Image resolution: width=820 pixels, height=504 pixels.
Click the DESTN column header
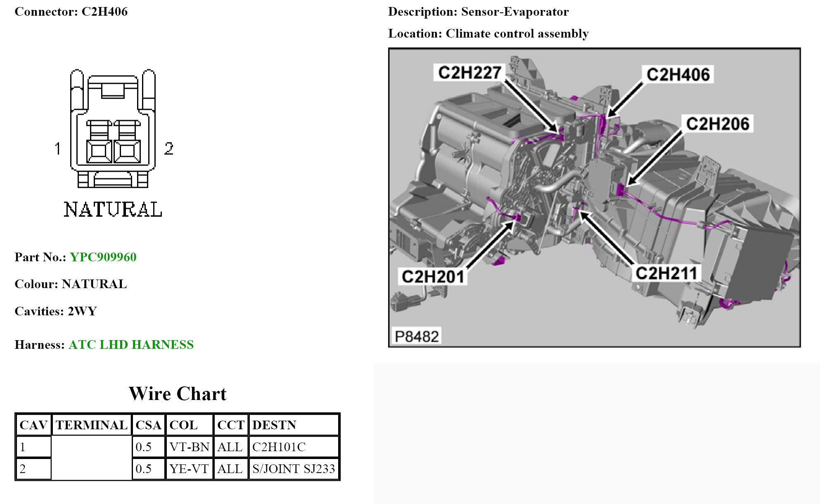click(274, 425)
